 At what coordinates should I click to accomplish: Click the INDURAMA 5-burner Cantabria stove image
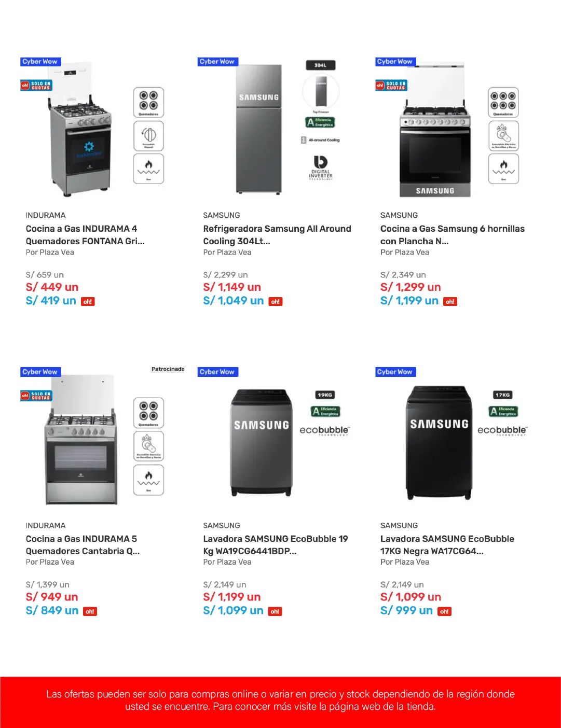81,441
